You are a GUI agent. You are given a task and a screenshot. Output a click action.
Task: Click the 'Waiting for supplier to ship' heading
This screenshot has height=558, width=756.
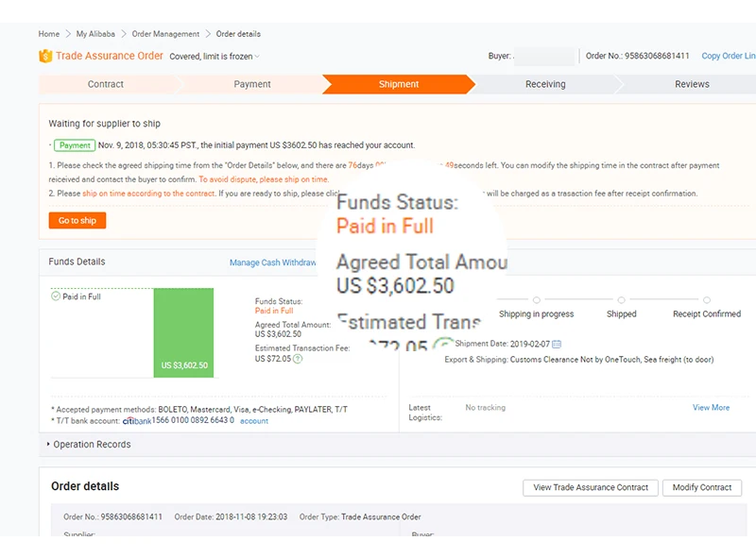point(104,124)
